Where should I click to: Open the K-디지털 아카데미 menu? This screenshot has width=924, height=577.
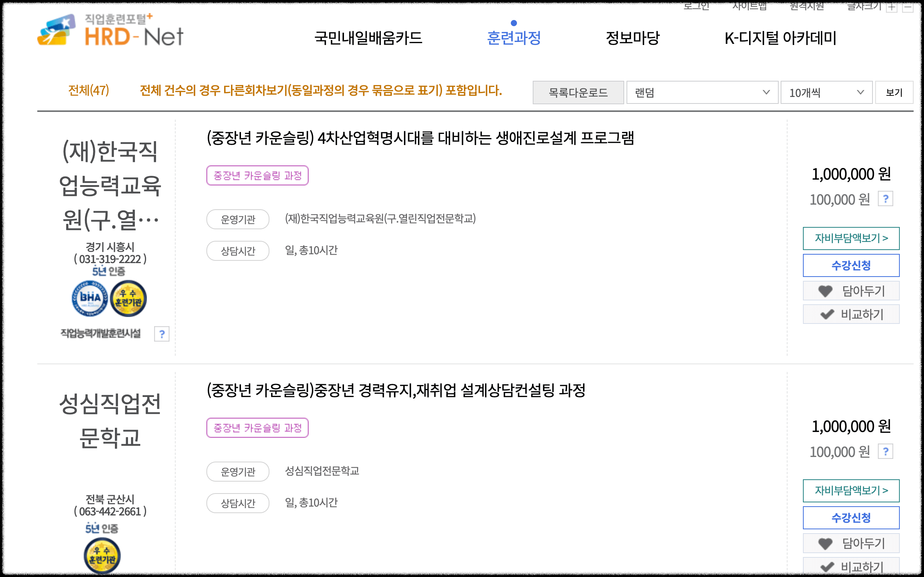780,38
